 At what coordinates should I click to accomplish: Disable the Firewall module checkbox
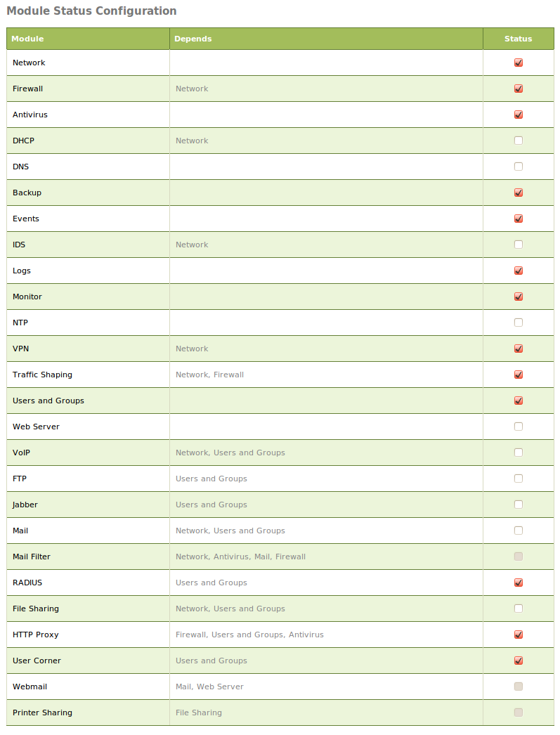tap(519, 89)
